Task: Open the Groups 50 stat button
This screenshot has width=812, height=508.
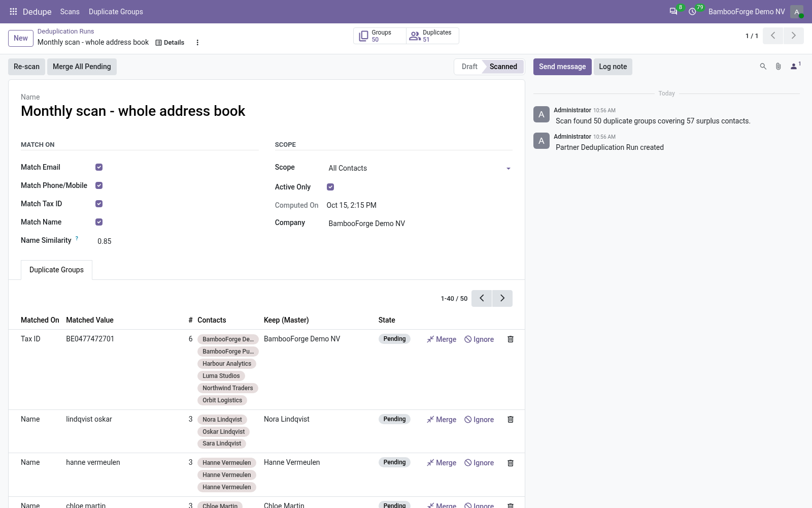Action: [x=380, y=36]
